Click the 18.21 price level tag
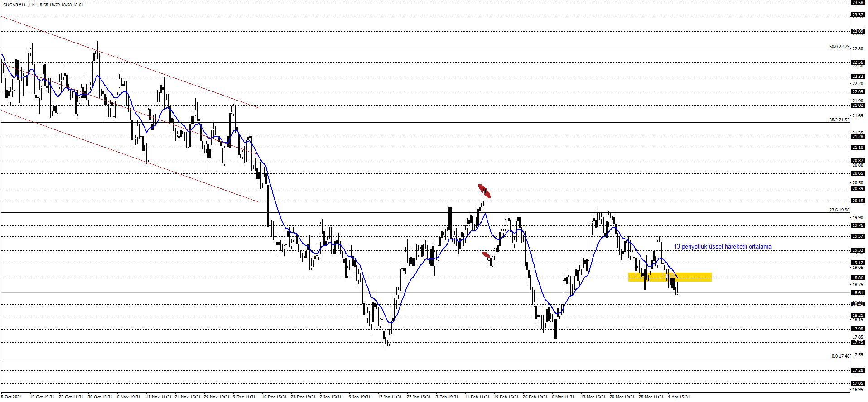Viewport: 868px width, 402px height. tap(858, 315)
